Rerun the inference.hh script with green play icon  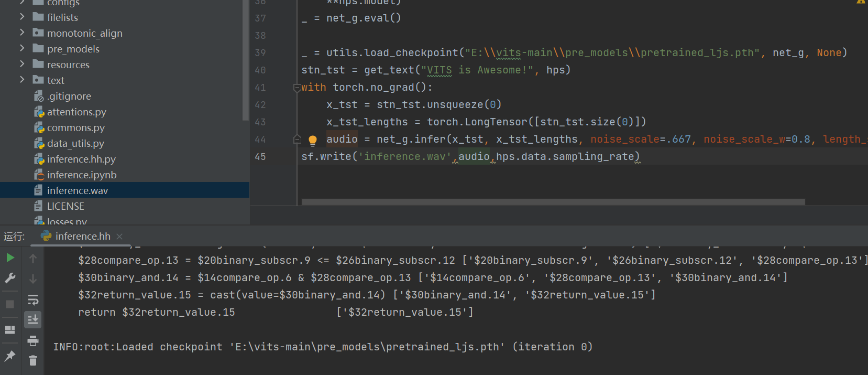click(10, 258)
